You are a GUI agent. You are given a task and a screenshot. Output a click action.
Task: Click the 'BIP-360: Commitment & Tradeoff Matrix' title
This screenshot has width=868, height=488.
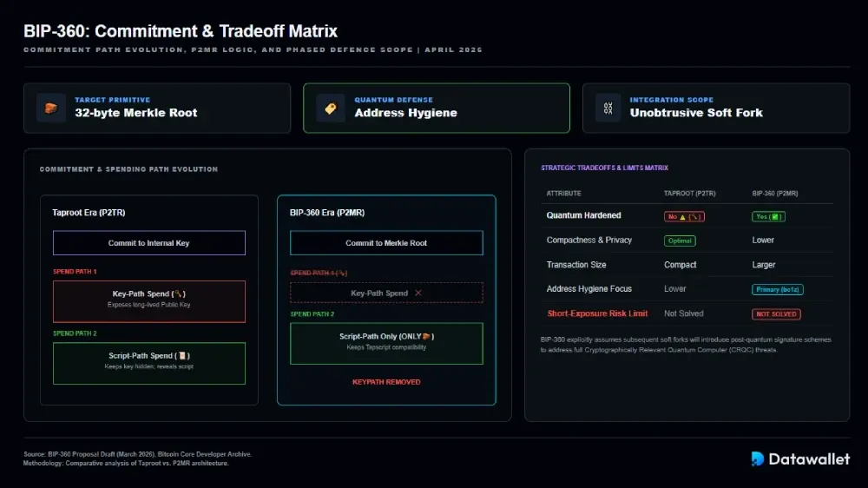pyautogui.click(x=181, y=31)
